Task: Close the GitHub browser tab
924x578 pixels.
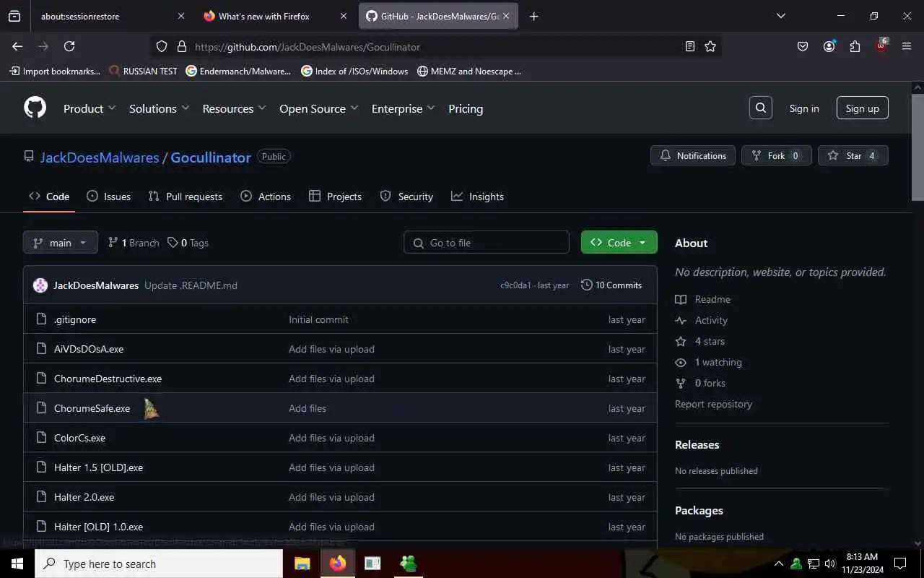Action: (x=506, y=16)
